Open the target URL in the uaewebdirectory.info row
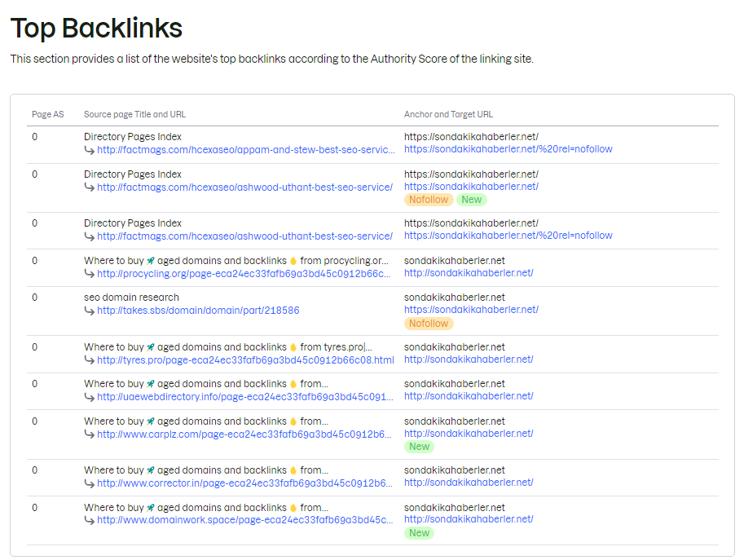The height and width of the screenshot is (560, 744). pyautogui.click(x=469, y=396)
